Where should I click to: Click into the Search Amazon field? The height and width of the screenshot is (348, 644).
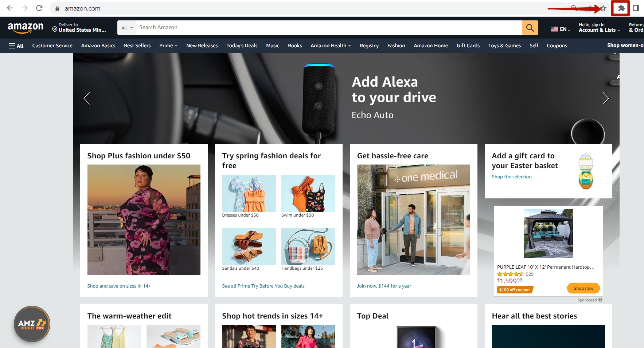click(x=329, y=28)
